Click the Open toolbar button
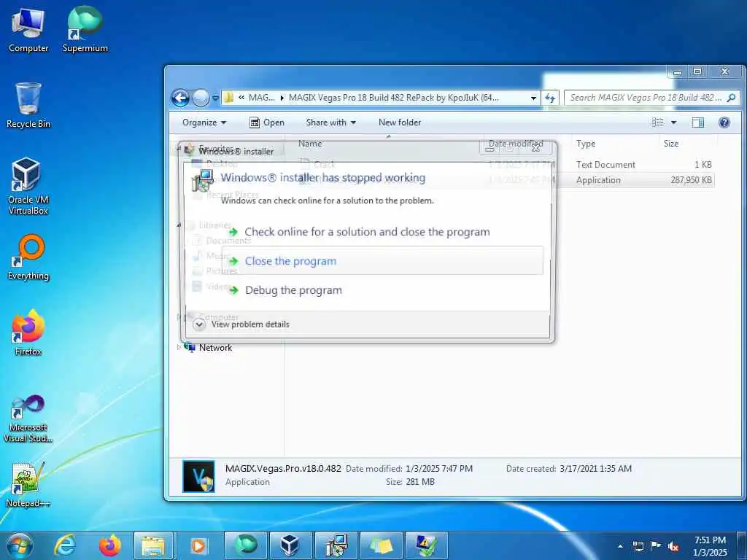 tap(267, 122)
